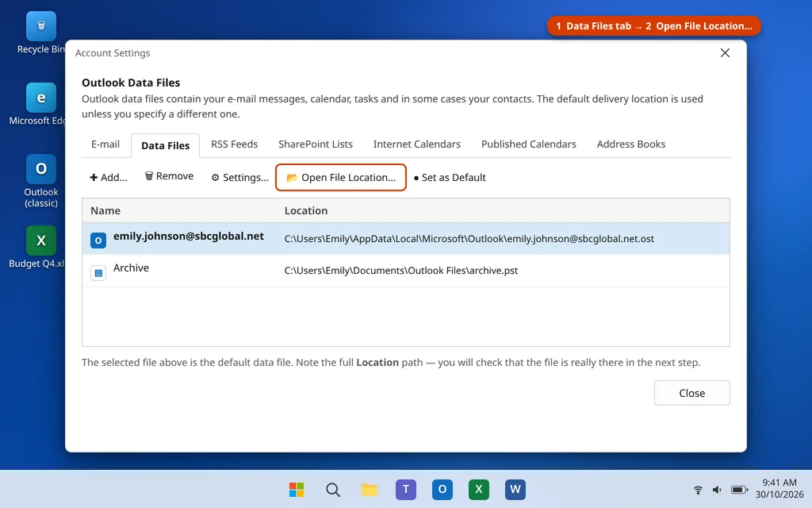Open taskbar Search
Image resolution: width=812 pixels, height=508 pixels.
[x=333, y=489]
